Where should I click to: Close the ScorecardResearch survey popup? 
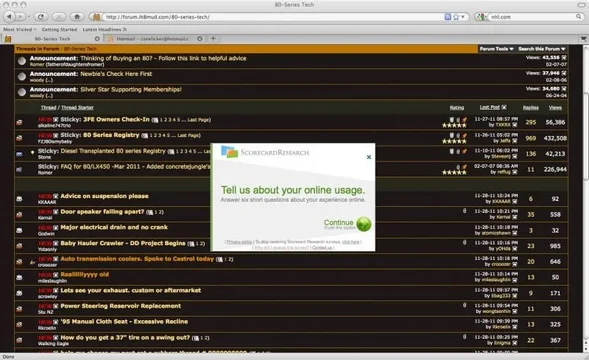coord(369,157)
